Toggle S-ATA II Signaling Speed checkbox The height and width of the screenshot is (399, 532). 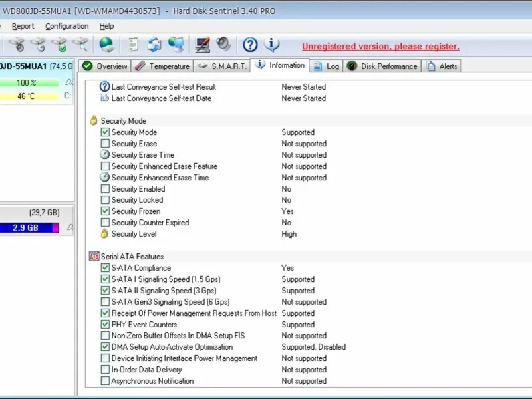point(105,290)
